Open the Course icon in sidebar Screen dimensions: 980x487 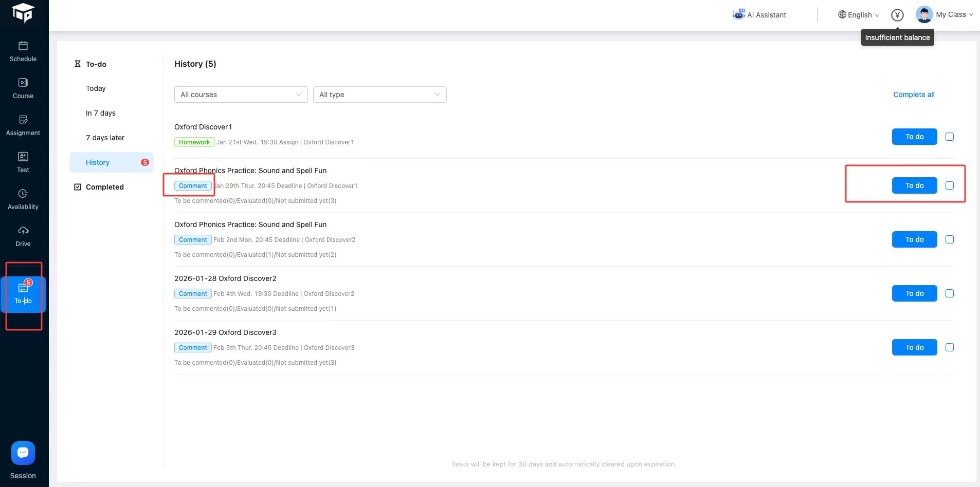pyautogui.click(x=23, y=83)
